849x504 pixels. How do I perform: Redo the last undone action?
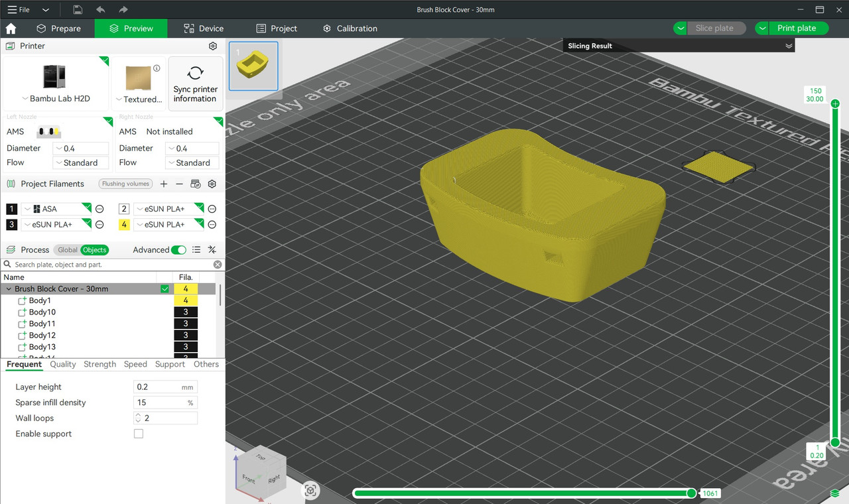(x=123, y=10)
